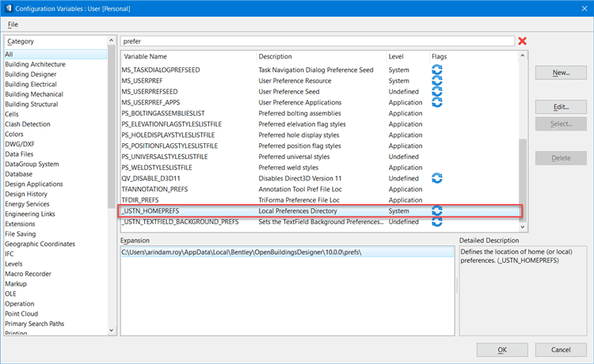Choose the Primary Search Paths category
The image size is (594, 364).
pyautogui.click(x=36, y=323)
